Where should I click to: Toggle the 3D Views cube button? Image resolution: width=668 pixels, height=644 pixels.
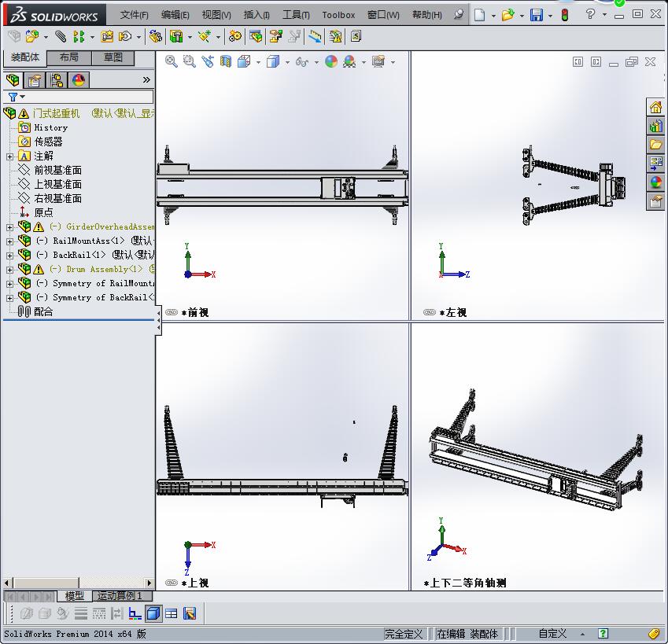[153, 613]
